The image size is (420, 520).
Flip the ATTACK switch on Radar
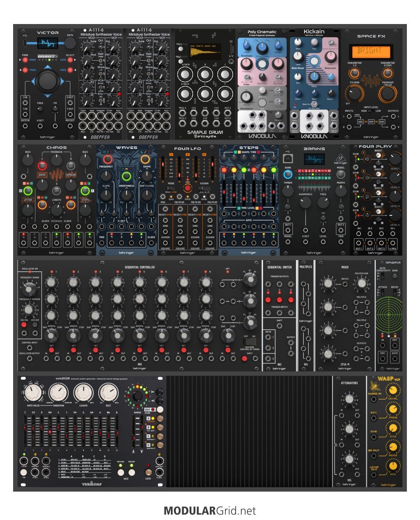click(382, 292)
